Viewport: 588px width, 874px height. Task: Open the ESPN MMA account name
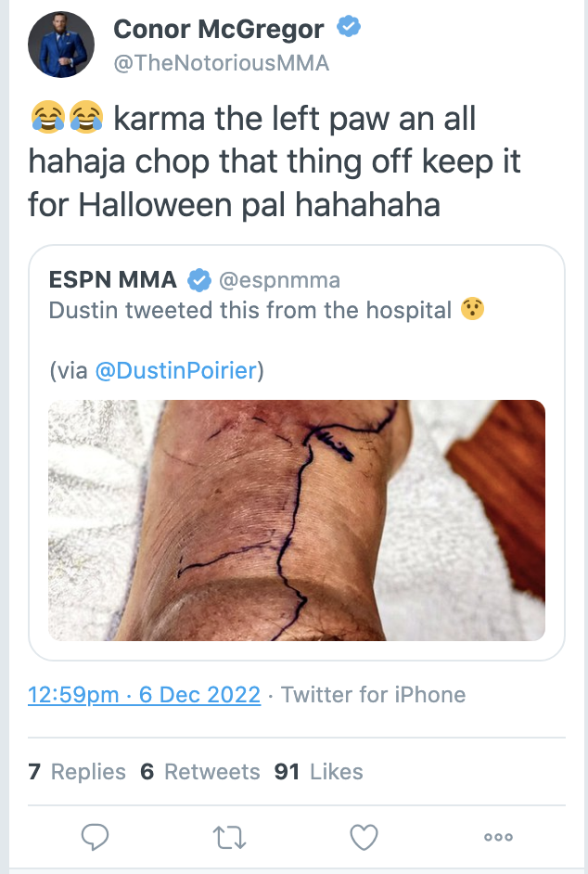[112, 280]
